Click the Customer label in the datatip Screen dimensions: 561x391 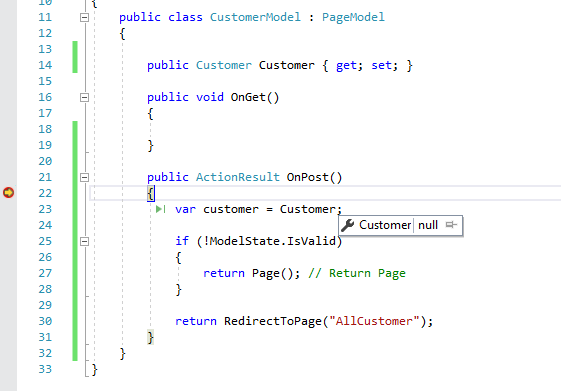(x=385, y=225)
